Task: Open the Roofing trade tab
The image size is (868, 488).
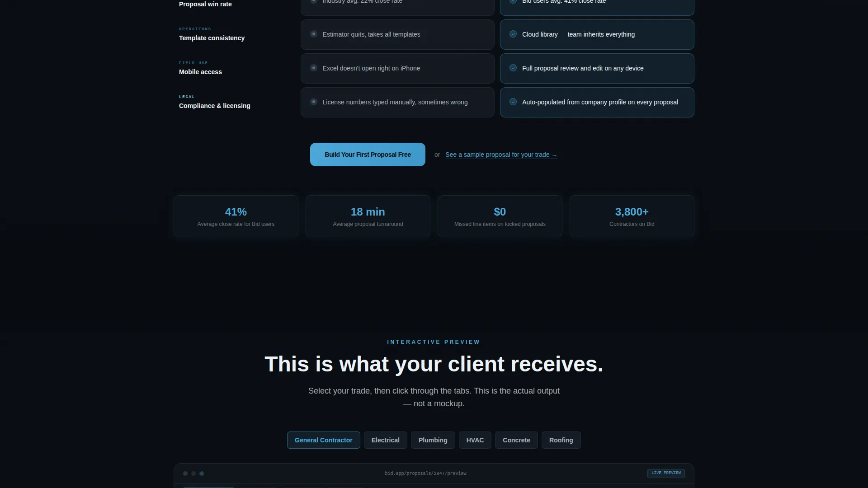Action: tap(561, 440)
